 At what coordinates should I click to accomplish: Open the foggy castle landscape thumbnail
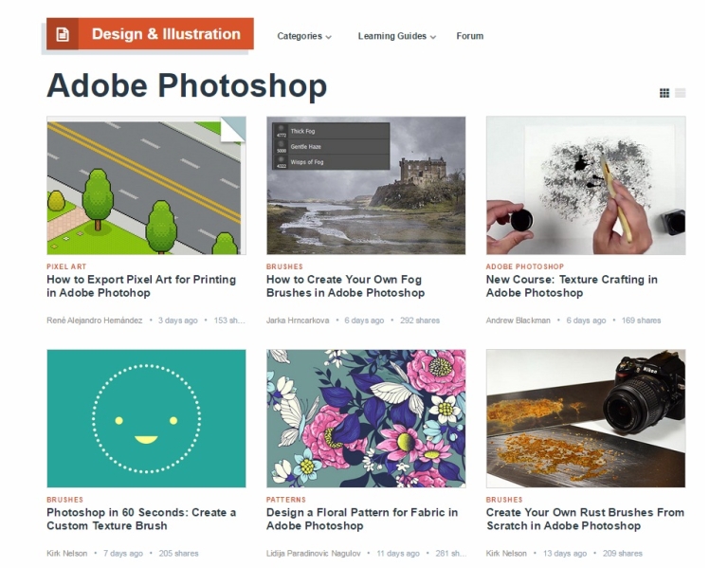[366, 185]
